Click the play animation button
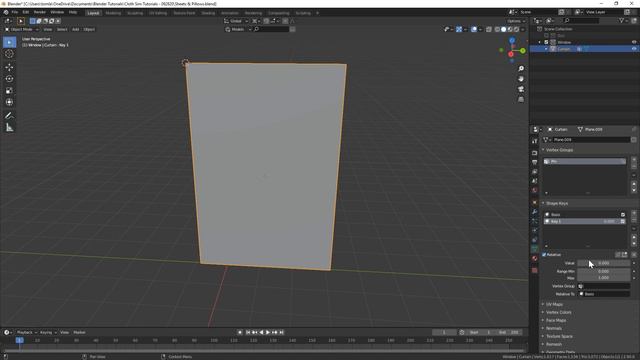 268,332
